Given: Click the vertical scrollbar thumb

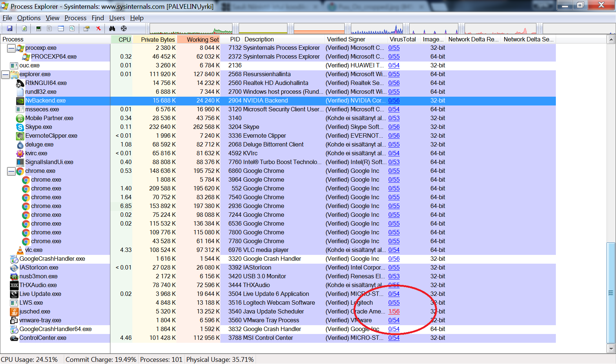Looking at the screenshot, I should click(x=610, y=293).
